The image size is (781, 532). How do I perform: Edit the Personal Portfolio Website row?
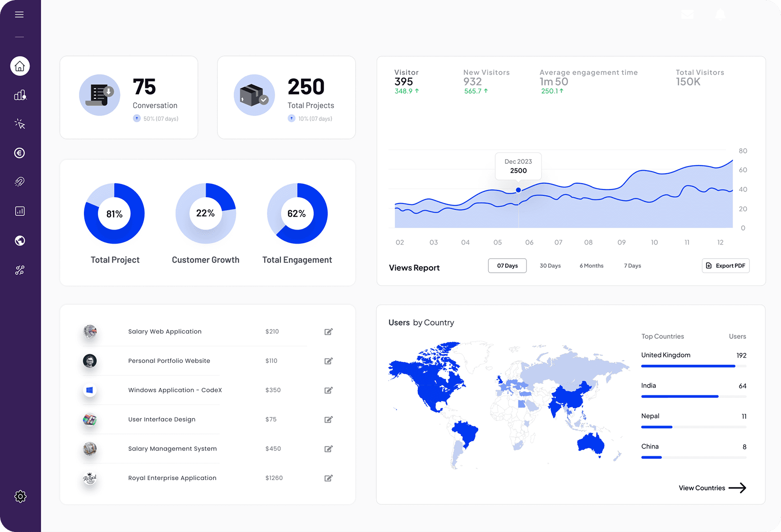click(x=328, y=361)
